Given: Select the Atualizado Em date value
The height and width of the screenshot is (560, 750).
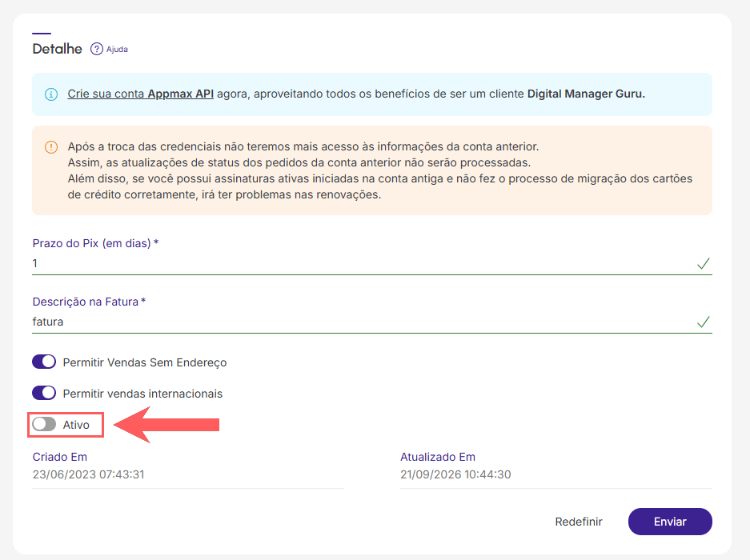Looking at the screenshot, I should (455, 474).
